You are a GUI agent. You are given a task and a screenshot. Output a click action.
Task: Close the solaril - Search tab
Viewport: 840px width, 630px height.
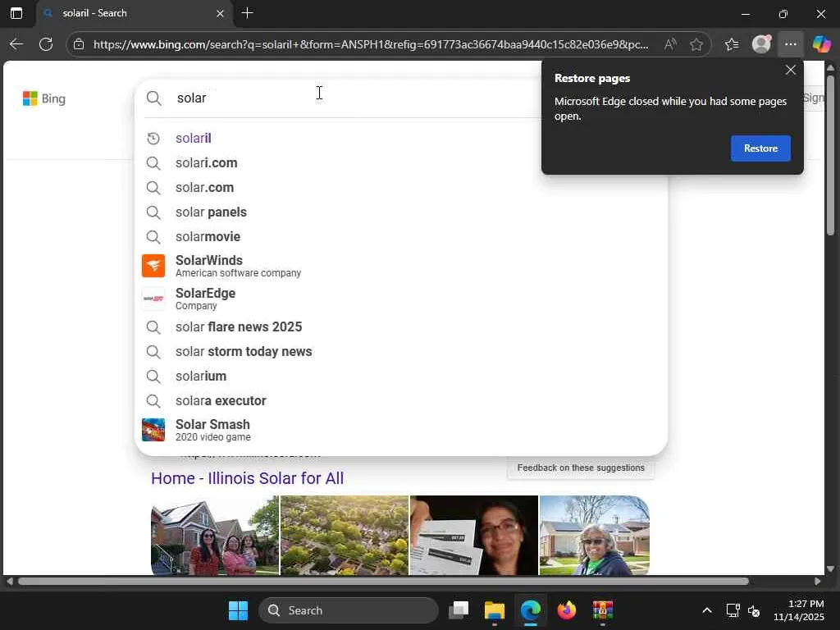220,13
